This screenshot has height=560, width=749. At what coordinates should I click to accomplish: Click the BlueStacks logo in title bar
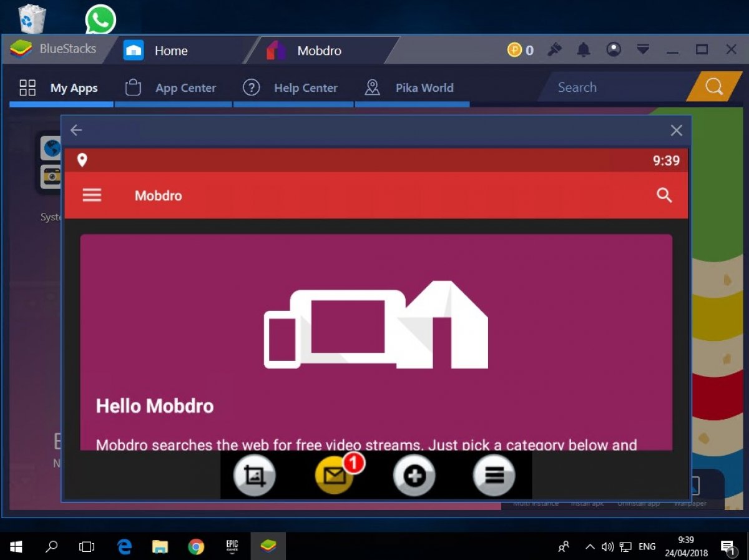tap(21, 49)
